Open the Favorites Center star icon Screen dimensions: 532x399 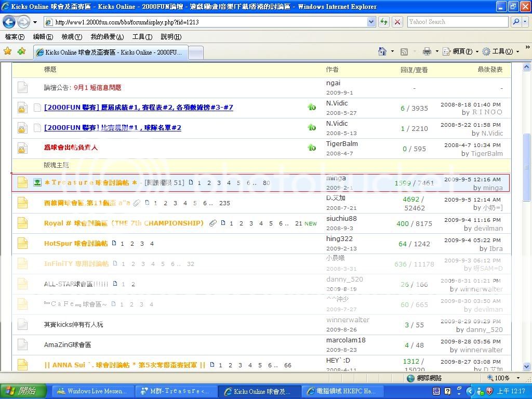pos(8,51)
